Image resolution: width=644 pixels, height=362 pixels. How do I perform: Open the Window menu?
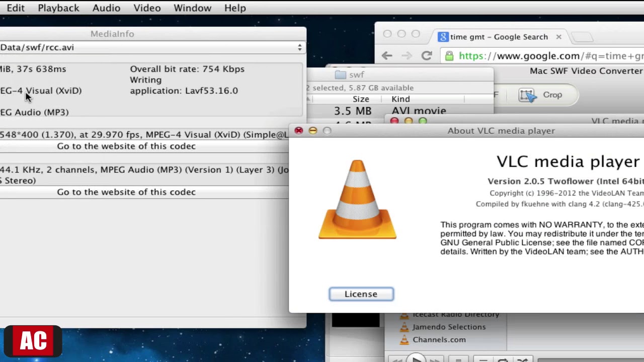(192, 8)
